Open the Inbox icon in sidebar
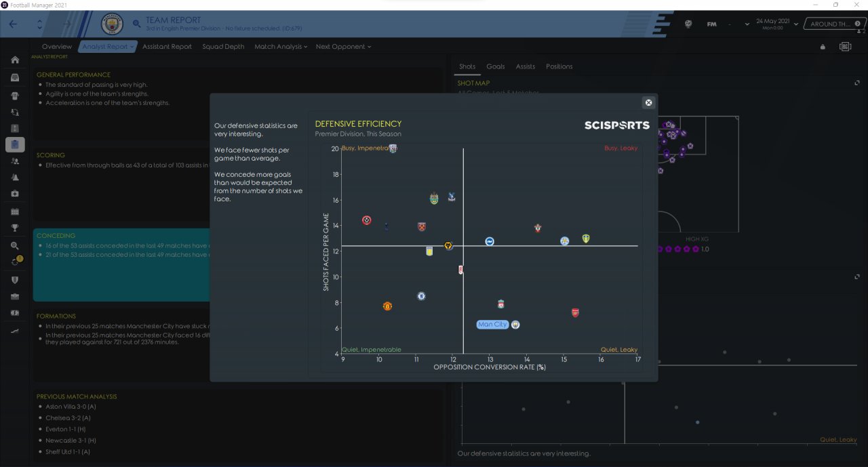The image size is (868, 467). pyautogui.click(x=15, y=77)
